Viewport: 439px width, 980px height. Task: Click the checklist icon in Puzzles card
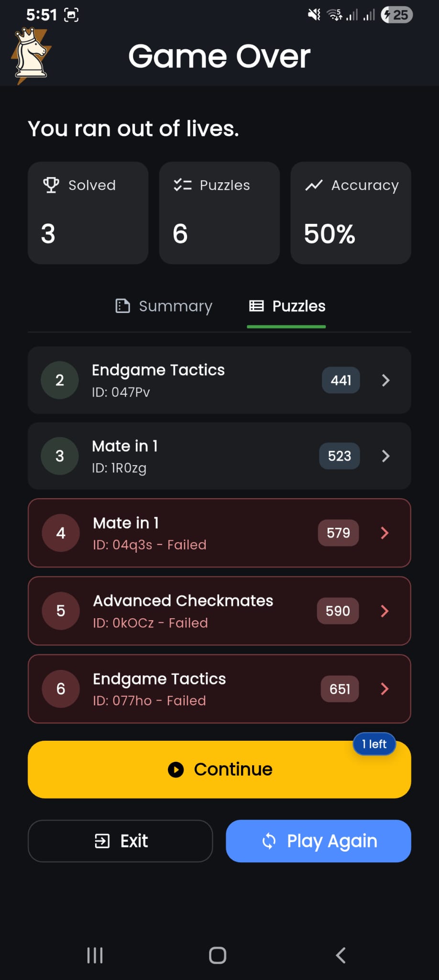[182, 185]
